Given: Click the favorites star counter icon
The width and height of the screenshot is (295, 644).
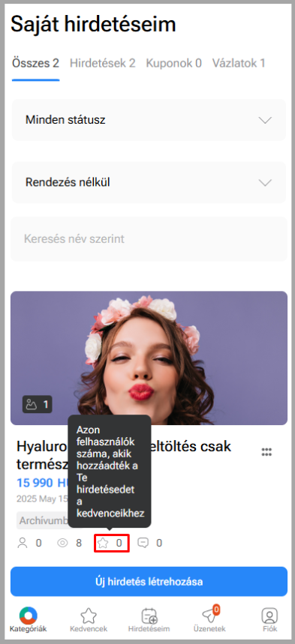Looking at the screenshot, I should (102, 544).
